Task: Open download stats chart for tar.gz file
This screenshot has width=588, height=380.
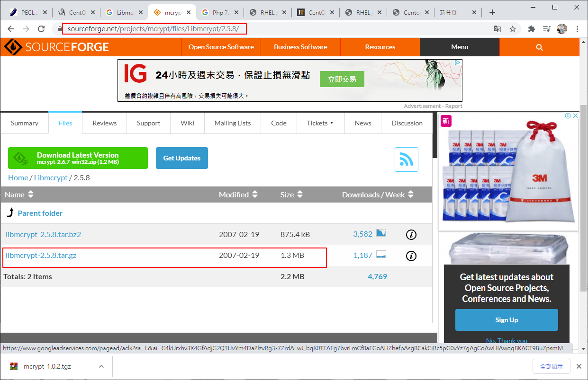Action: [381, 255]
